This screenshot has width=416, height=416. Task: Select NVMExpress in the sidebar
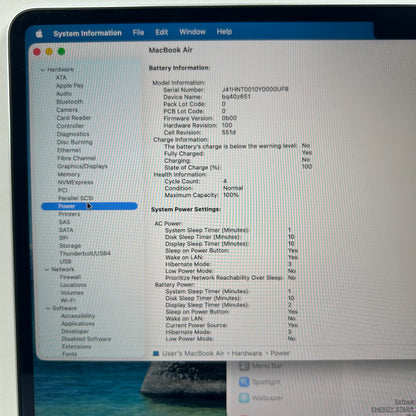[76, 182]
